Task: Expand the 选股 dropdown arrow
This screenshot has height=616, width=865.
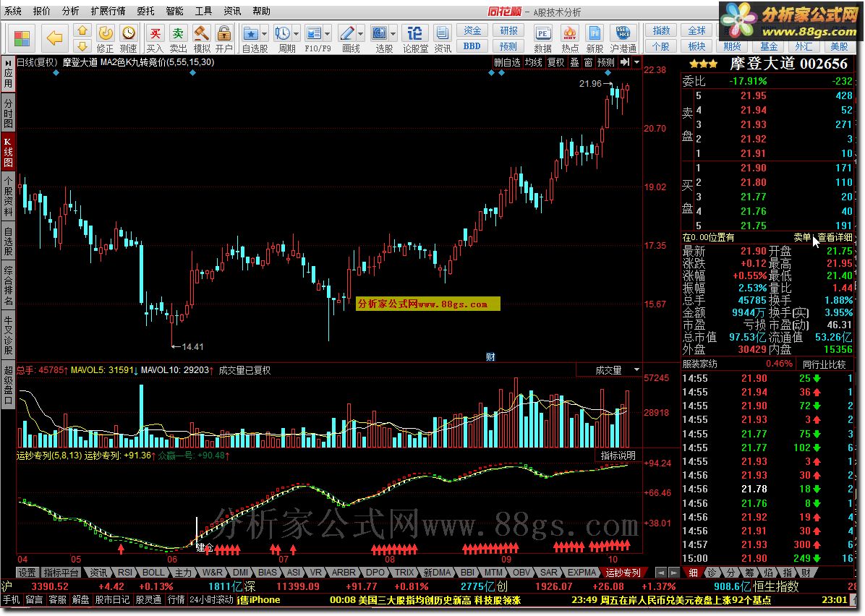Action: tap(393, 34)
